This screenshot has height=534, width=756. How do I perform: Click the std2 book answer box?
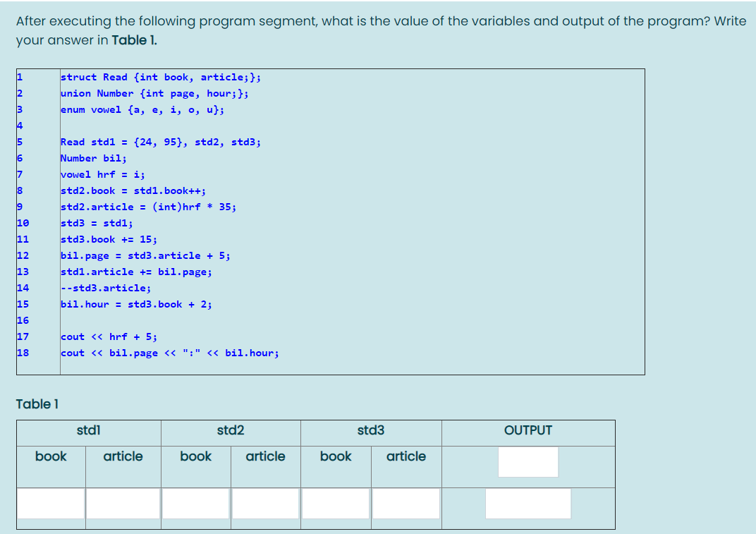pyautogui.click(x=195, y=503)
